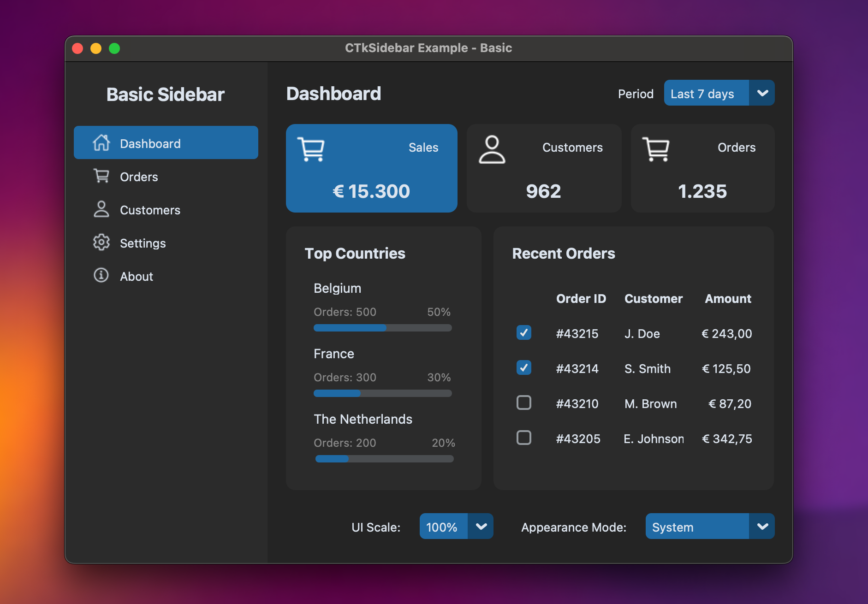Click the '30%' value for France
The width and height of the screenshot is (868, 604).
tap(439, 378)
